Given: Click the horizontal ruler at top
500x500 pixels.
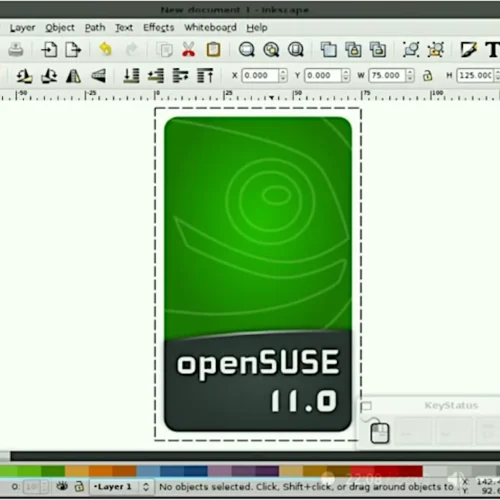Looking at the screenshot, I should [x=250, y=95].
